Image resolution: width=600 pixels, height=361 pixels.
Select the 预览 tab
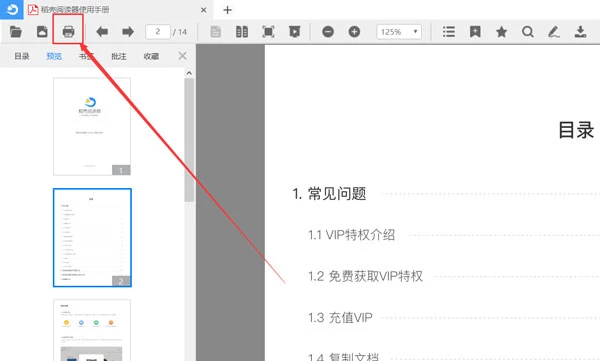point(54,56)
